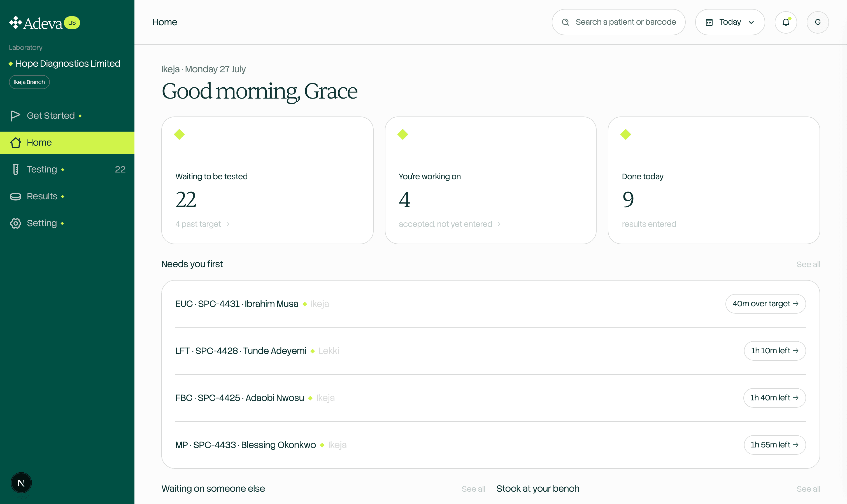Image resolution: width=847 pixels, height=504 pixels.
Task: Select row EUC · SPC-4431 · Ibrahim Musa
Action: click(491, 304)
